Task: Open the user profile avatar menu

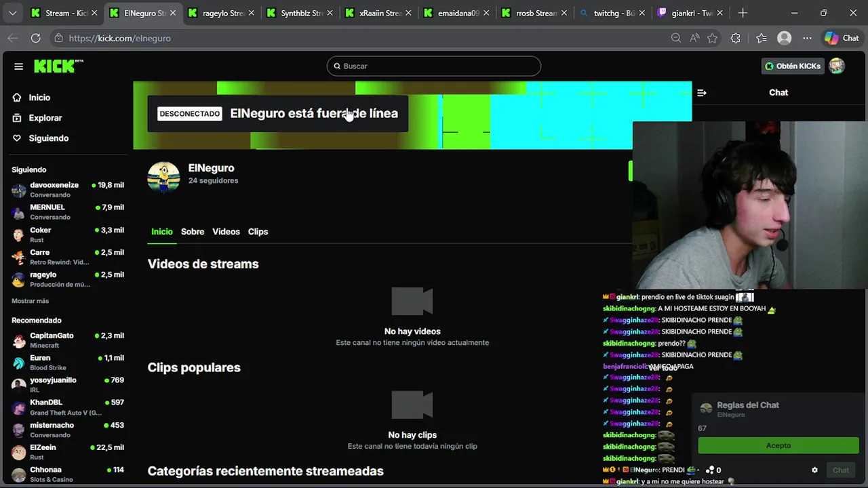Action: tap(837, 66)
